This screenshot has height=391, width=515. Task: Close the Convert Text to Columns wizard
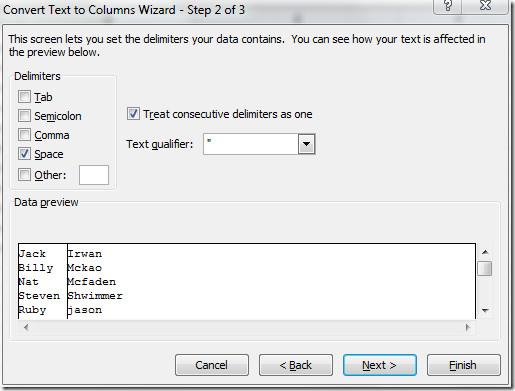(x=485, y=6)
